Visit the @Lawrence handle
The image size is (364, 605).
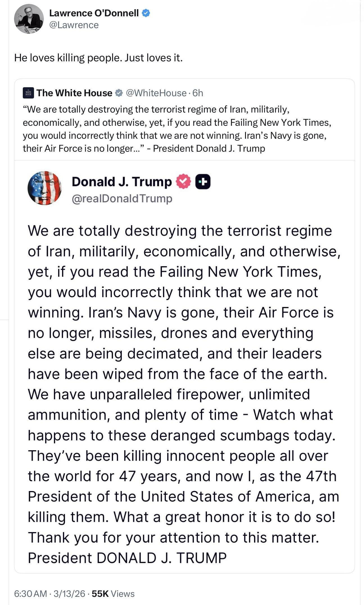coord(74,25)
